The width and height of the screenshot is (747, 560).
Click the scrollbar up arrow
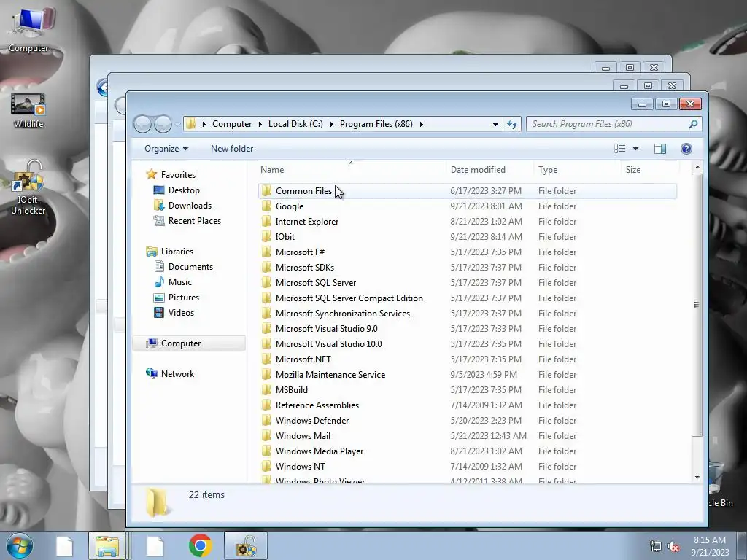click(x=697, y=167)
